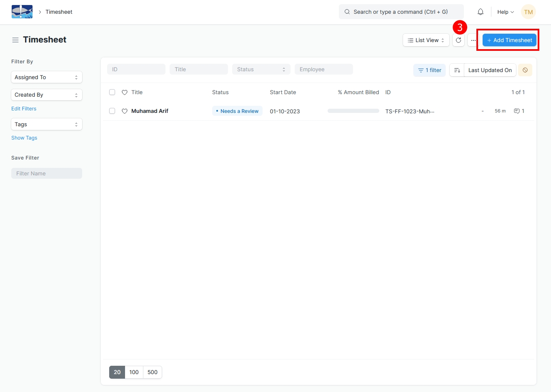Click the Add Timesheet button
The width and height of the screenshot is (551, 392).
click(509, 40)
